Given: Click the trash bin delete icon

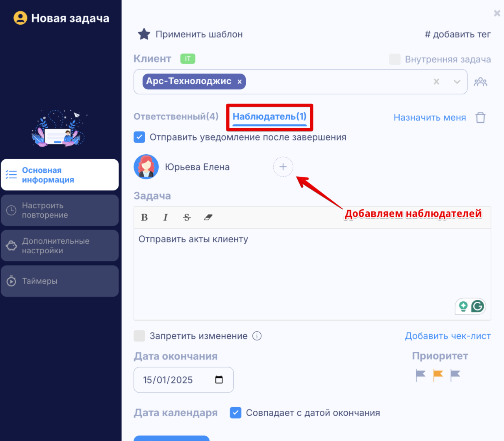Looking at the screenshot, I should coord(480,117).
